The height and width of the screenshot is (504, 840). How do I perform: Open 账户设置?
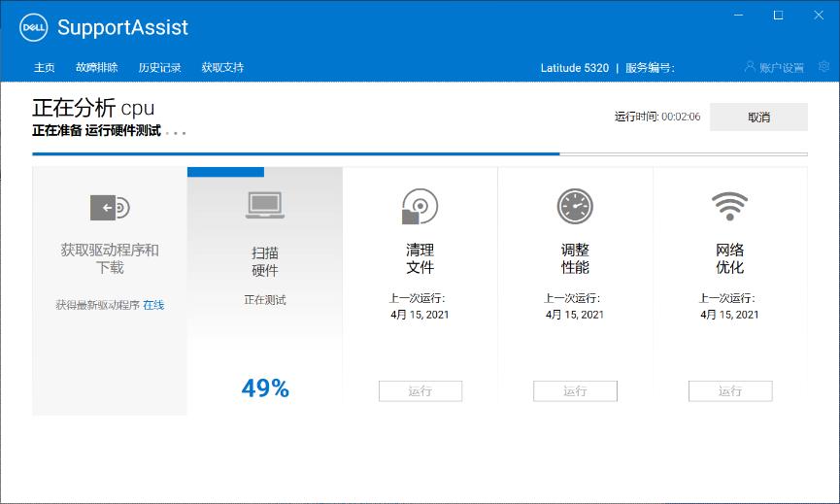(x=782, y=68)
